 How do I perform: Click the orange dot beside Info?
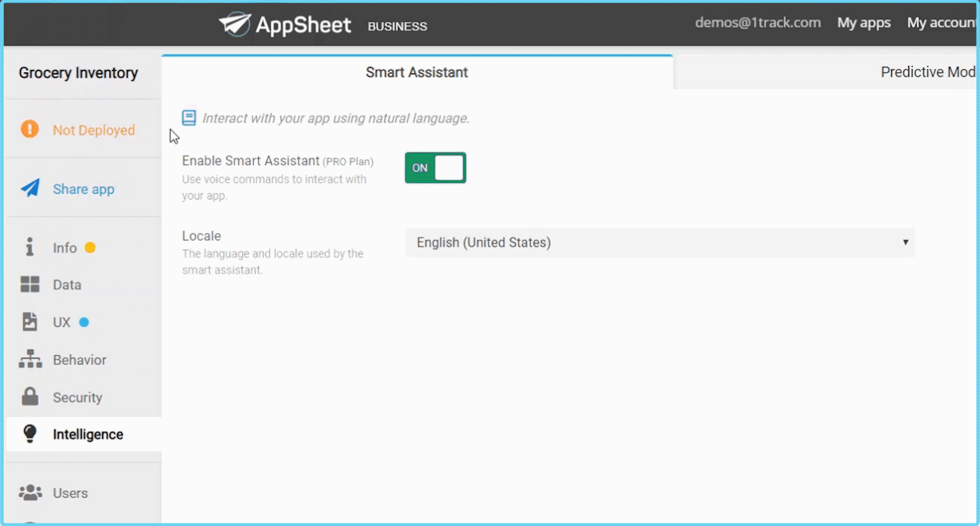point(90,248)
